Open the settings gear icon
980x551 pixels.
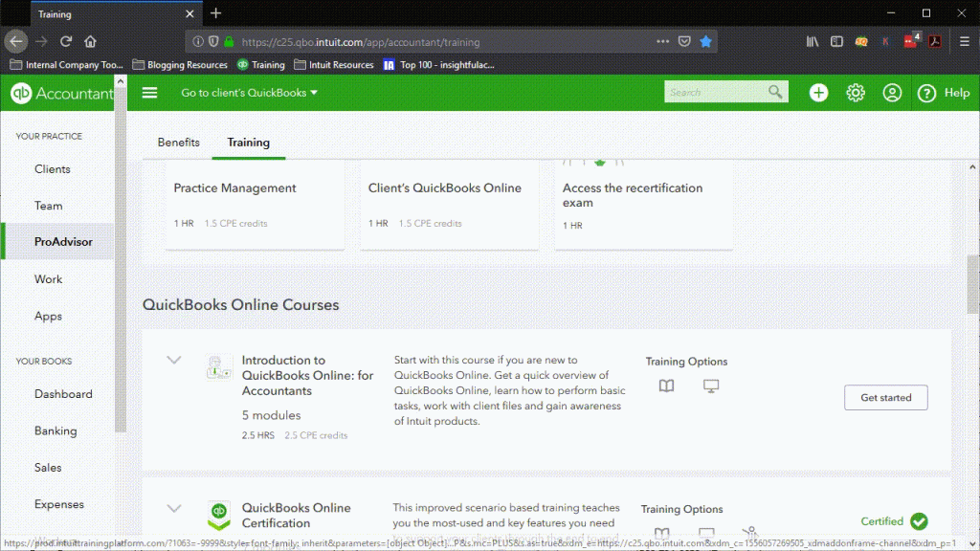tap(856, 93)
